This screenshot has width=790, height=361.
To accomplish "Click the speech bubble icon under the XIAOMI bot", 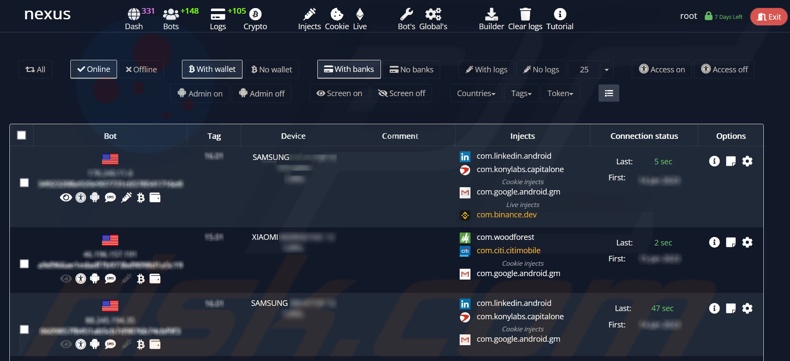I will coord(110,278).
